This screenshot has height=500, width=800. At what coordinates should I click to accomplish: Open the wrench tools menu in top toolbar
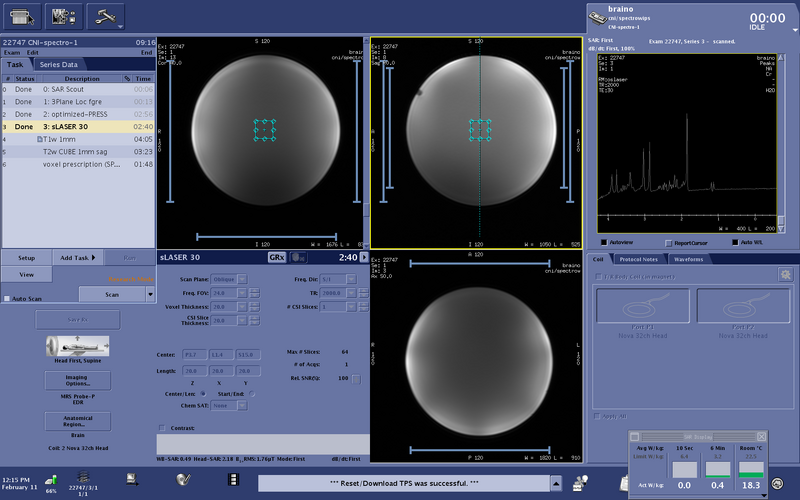click(106, 17)
